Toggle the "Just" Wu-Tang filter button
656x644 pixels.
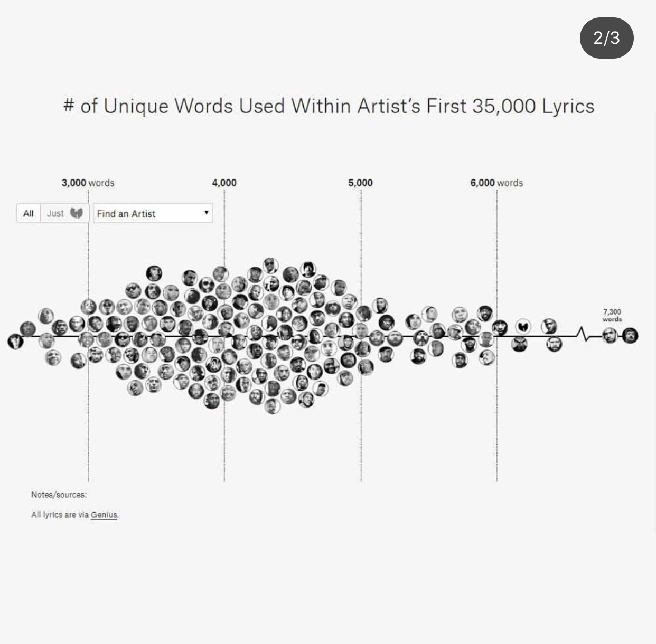click(64, 213)
